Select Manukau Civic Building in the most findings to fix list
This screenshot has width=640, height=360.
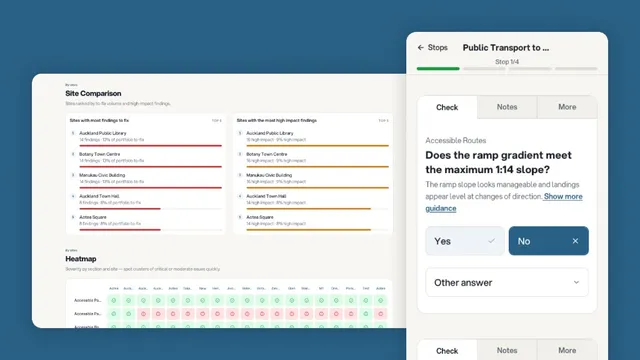[x=102, y=175]
